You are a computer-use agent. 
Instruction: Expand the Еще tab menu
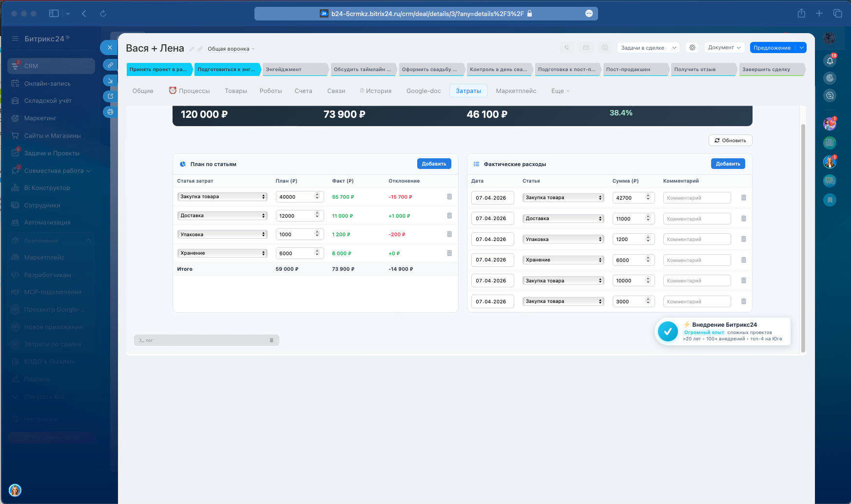coord(561,91)
